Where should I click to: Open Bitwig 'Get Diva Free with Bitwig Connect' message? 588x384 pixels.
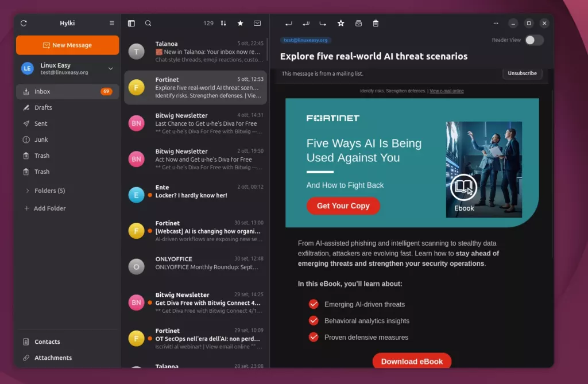[x=195, y=302]
